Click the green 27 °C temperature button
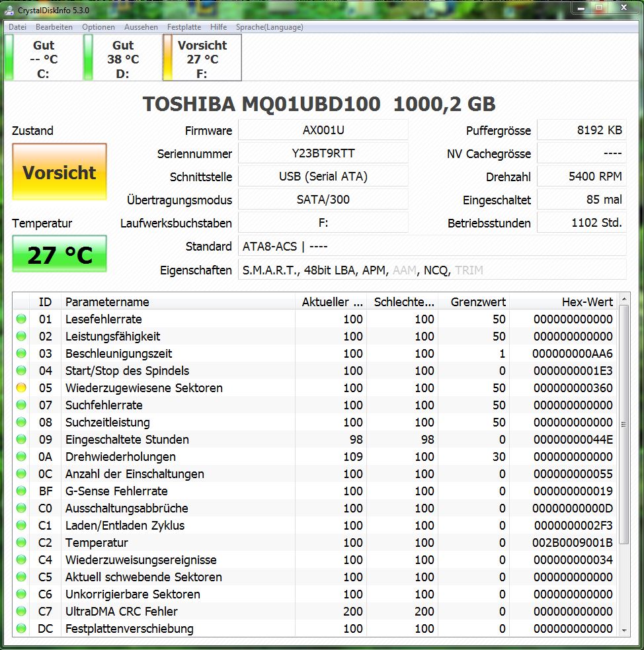 (60, 254)
